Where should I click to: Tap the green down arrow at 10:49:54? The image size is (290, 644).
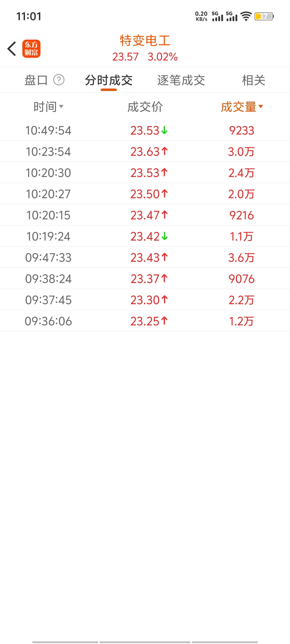tap(165, 130)
